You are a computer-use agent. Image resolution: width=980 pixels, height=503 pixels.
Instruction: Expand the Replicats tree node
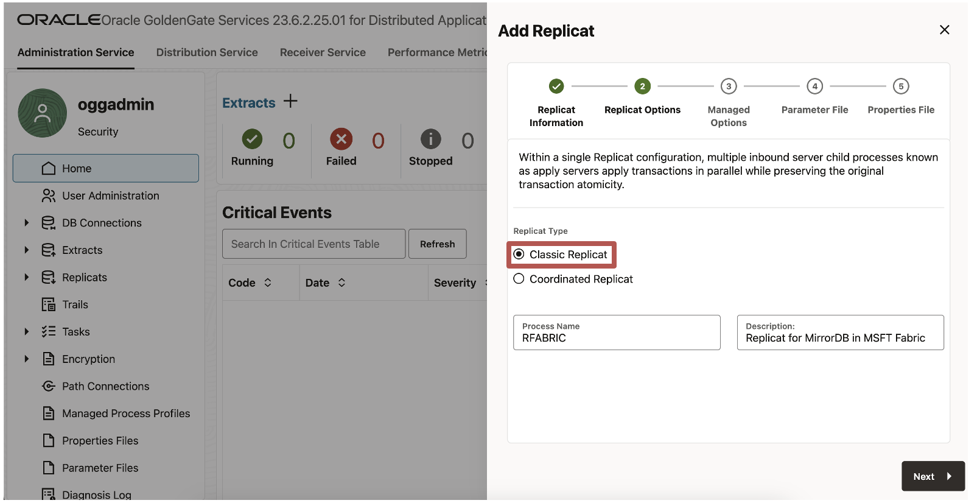click(27, 277)
